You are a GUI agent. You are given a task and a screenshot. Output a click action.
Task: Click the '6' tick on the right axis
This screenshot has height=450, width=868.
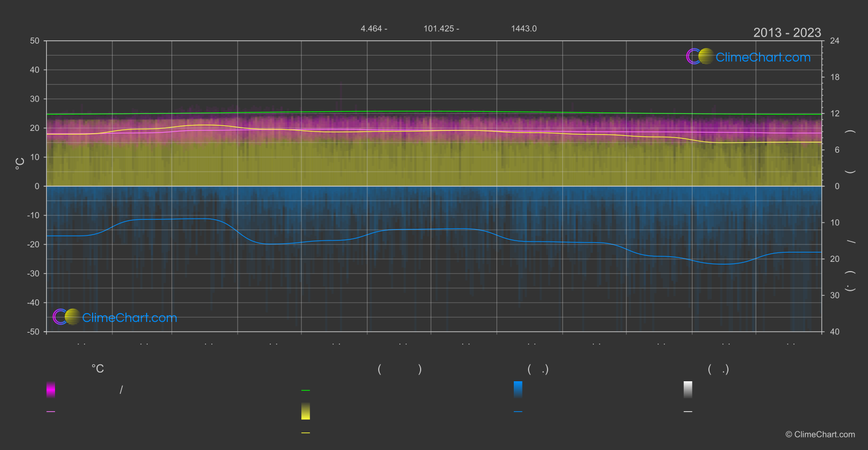pyautogui.click(x=837, y=150)
